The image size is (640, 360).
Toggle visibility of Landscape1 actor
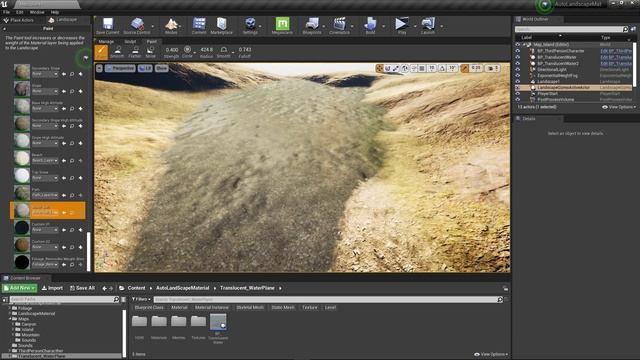point(518,82)
